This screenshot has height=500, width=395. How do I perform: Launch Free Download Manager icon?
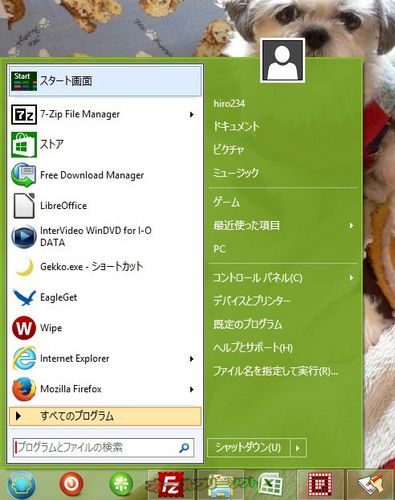(24, 175)
